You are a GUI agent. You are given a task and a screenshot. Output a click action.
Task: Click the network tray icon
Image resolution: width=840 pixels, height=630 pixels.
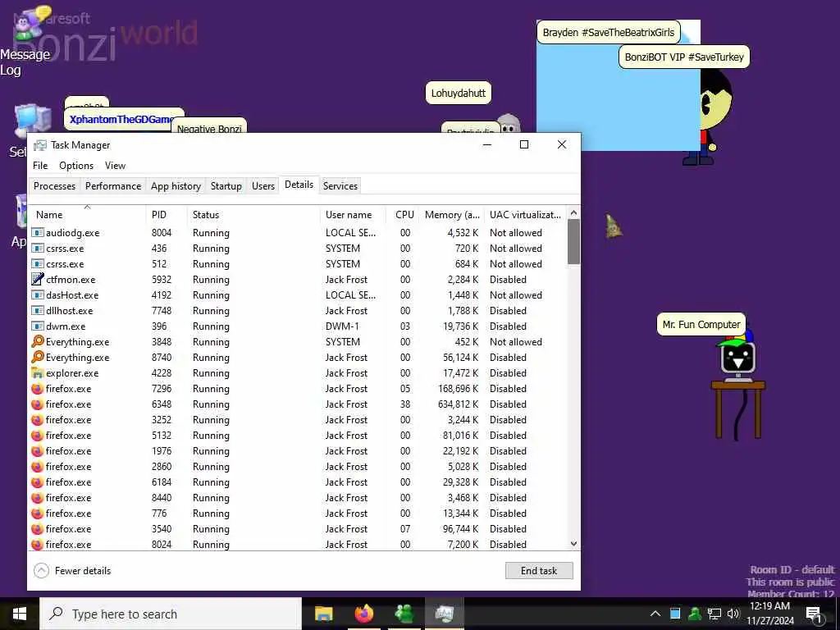[714, 614]
